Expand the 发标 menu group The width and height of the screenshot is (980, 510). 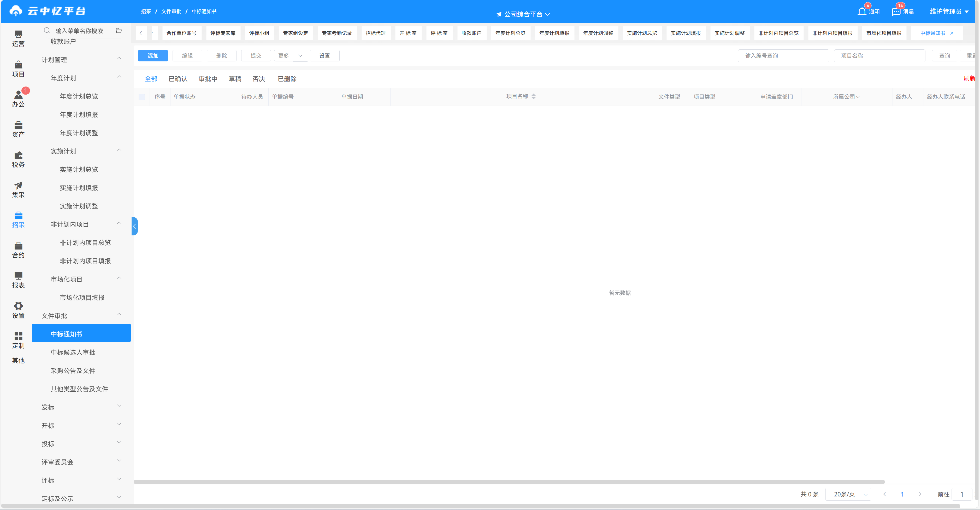(119, 406)
